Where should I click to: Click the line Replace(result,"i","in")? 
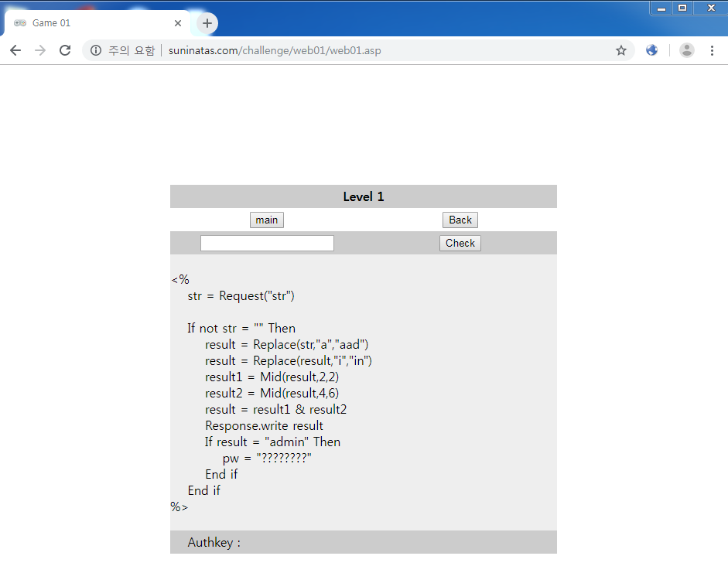coord(289,360)
